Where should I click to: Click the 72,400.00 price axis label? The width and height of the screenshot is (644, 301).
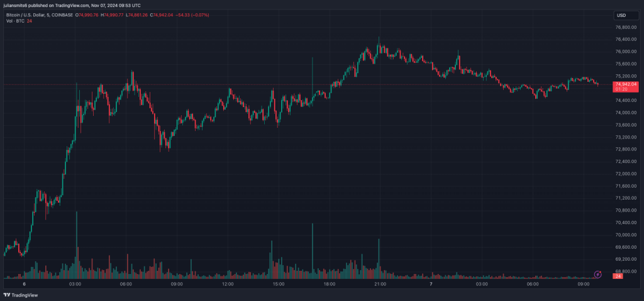click(626, 162)
